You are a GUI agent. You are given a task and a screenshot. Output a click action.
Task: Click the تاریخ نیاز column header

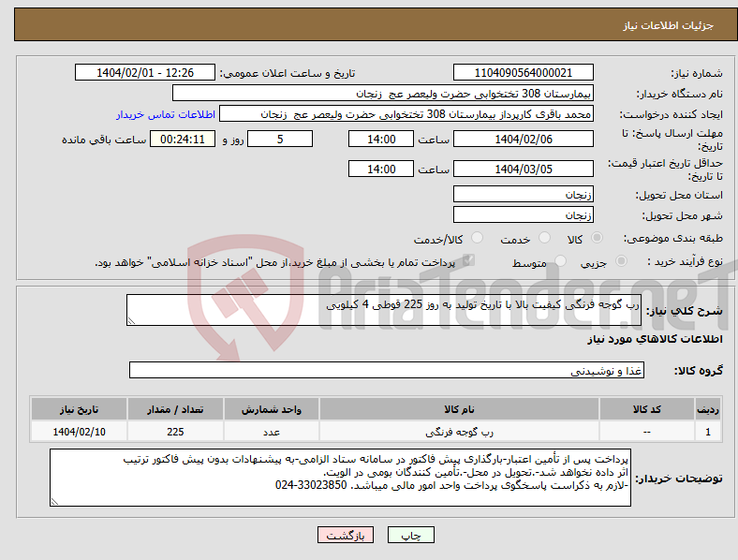pyautogui.click(x=79, y=409)
